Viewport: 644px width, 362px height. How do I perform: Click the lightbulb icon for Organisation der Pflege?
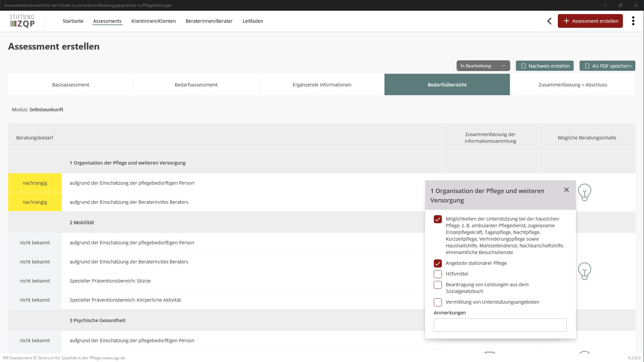click(584, 192)
